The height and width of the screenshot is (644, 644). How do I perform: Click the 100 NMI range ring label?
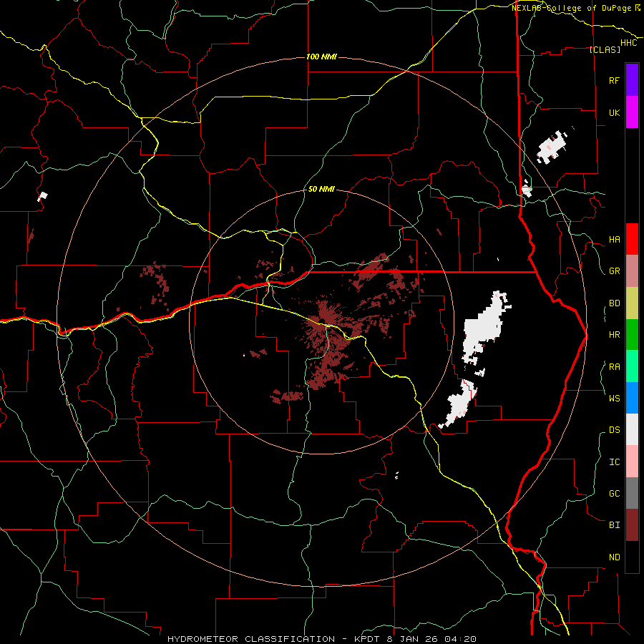321,57
